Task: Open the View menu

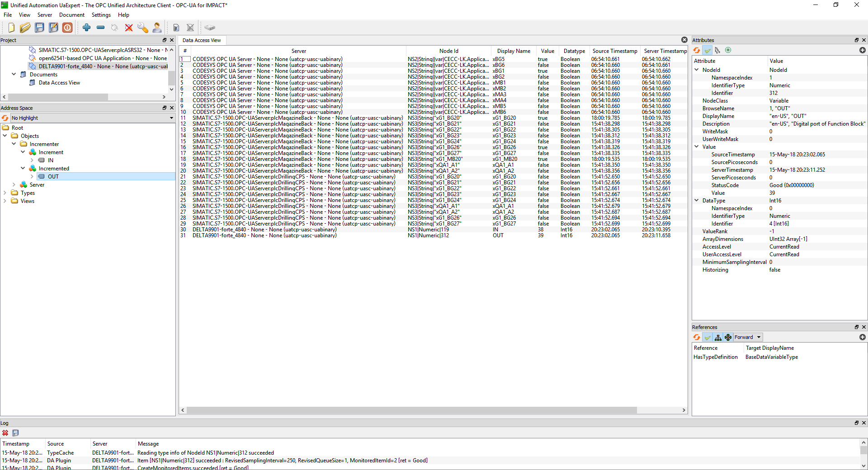Action: click(x=24, y=15)
